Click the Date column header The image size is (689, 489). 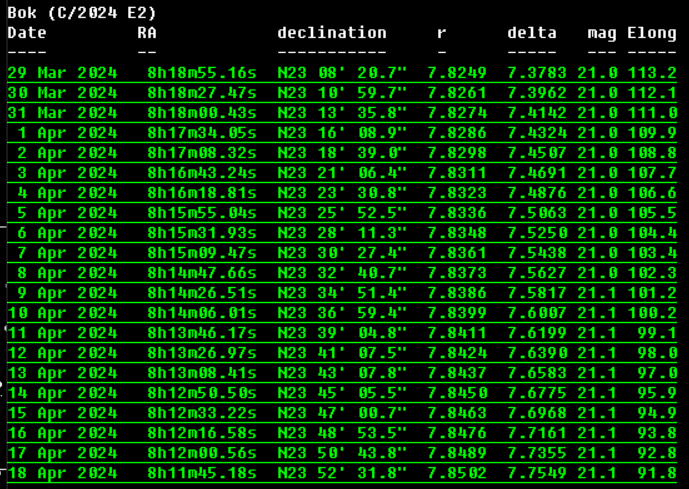tap(27, 33)
